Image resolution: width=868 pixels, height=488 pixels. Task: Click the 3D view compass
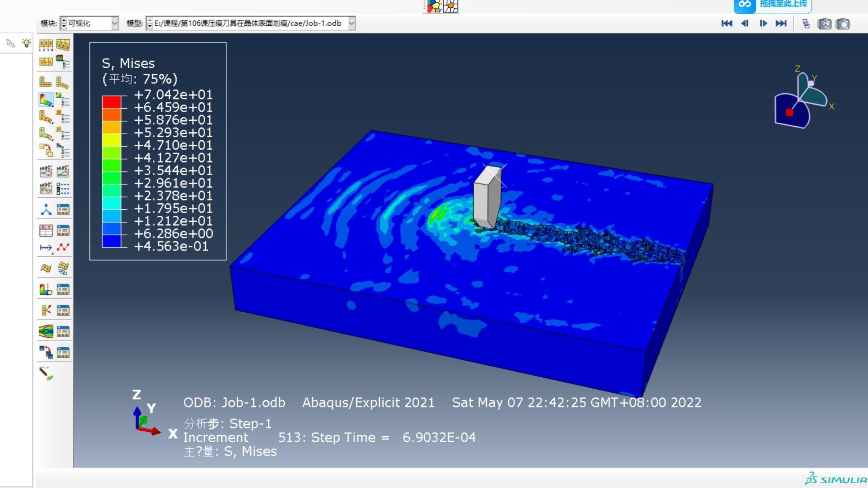[x=800, y=100]
